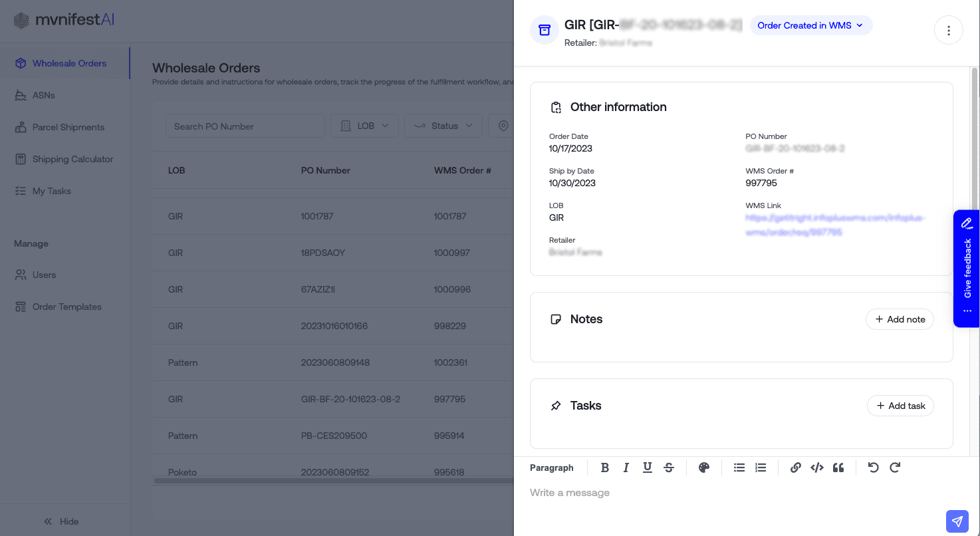Open the Shipping Calculator
The width and height of the screenshot is (980, 536).
65,159
